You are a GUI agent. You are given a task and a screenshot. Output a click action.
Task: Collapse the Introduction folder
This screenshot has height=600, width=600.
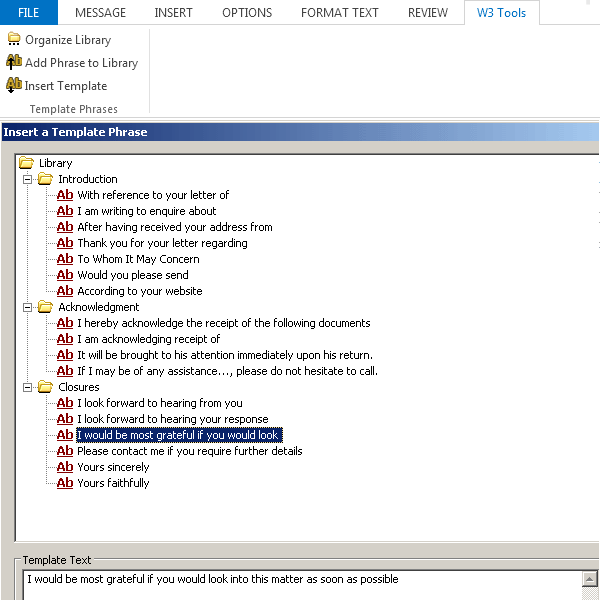(x=27, y=179)
